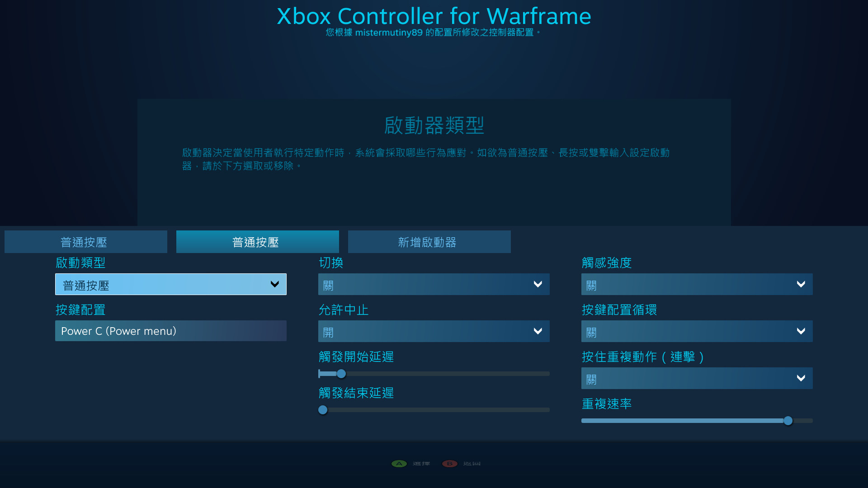The height and width of the screenshot is (488, 868).
Task: Click the 重複速率 slider handle
Action: click(x=788, y=421)
